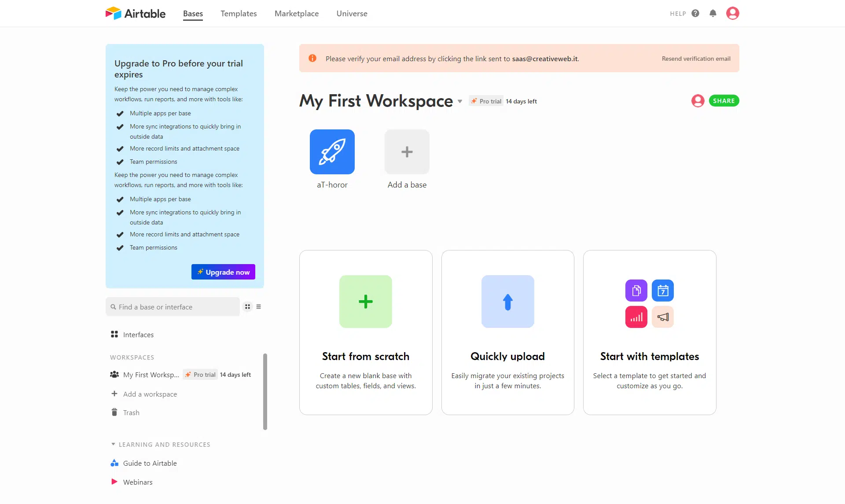Image resolution: width=845 pixels, height=504 pixels.
Task: Switch sidebar to grid view
Action: tap(248, 307)
